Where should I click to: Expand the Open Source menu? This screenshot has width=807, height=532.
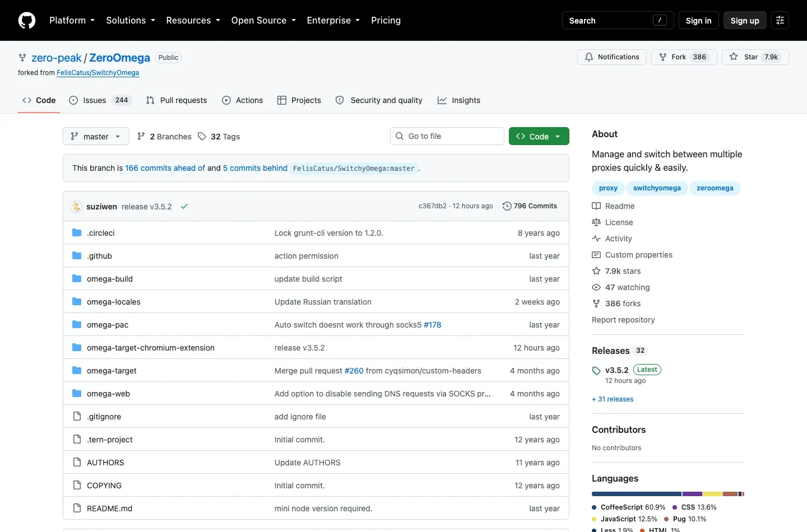click(x=263, y=20)
